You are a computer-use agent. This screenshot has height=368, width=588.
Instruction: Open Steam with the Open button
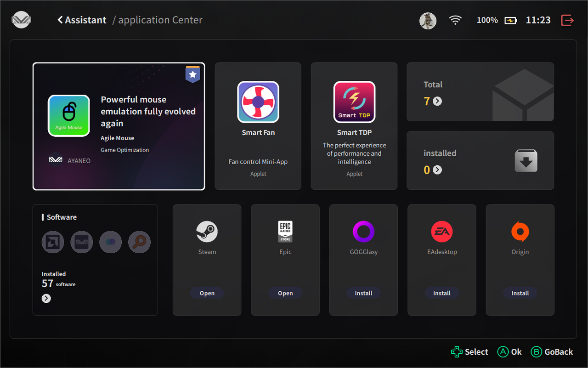click(207, 293)
